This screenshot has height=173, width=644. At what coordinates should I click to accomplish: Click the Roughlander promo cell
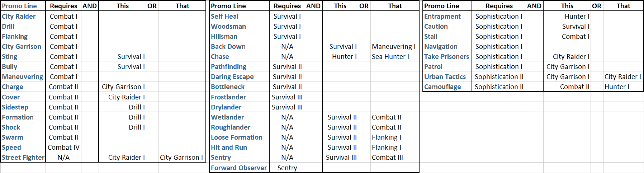231,127
